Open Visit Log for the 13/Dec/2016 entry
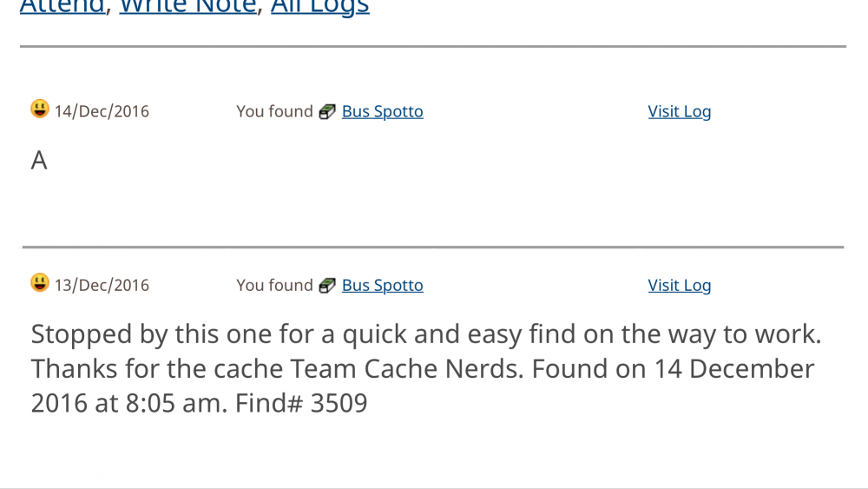868x489 pixels. tap(680, 285)
